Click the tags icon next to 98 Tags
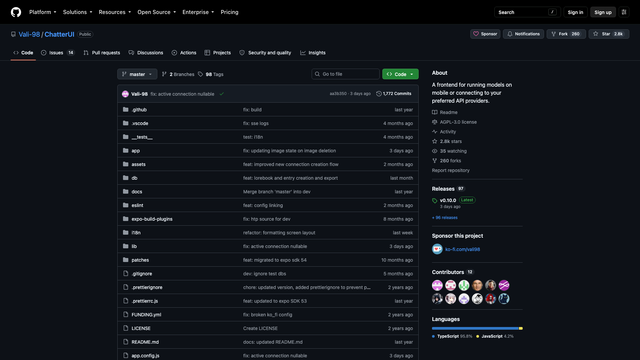 (x=200, y=74)
